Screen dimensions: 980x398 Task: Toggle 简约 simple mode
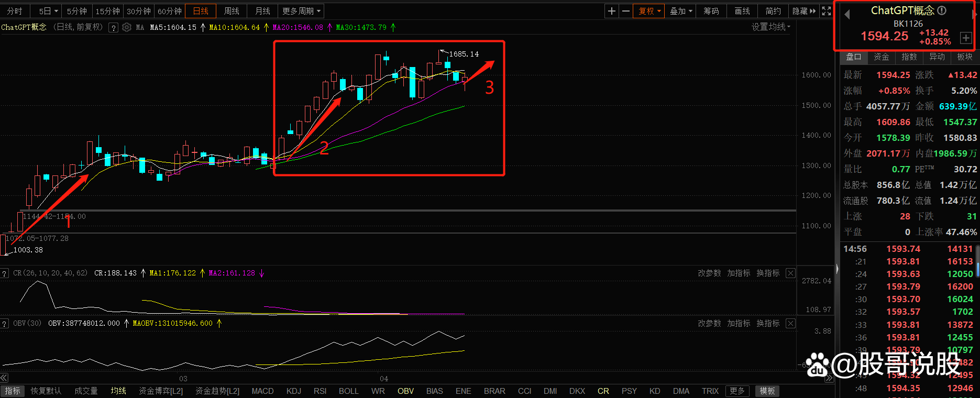773,11
